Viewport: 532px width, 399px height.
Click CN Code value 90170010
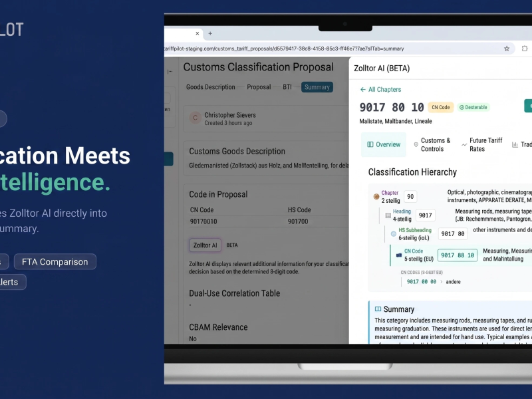203,221
